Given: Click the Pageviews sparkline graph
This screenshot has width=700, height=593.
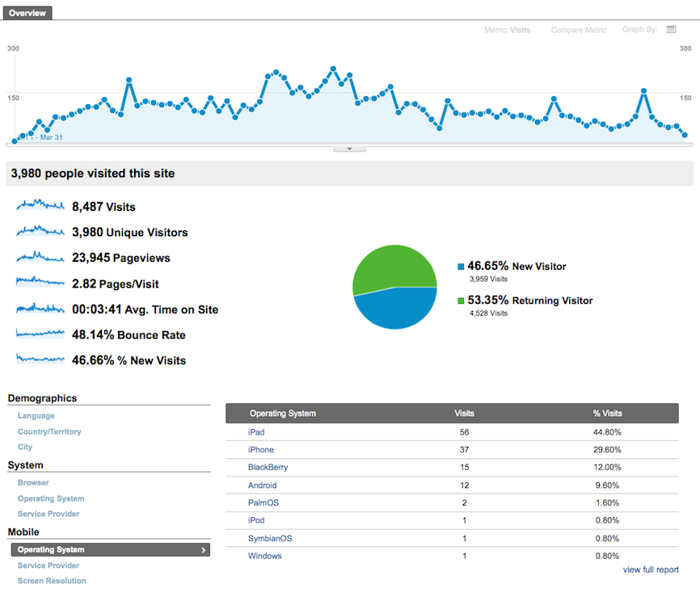Looking at the screenshot, I should tap(40, 257).
